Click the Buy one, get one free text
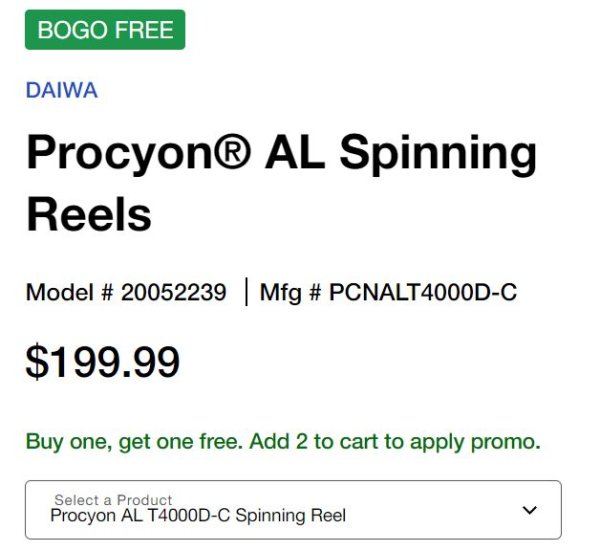Viewport: 600px width, 551px height. pos(134,442)
